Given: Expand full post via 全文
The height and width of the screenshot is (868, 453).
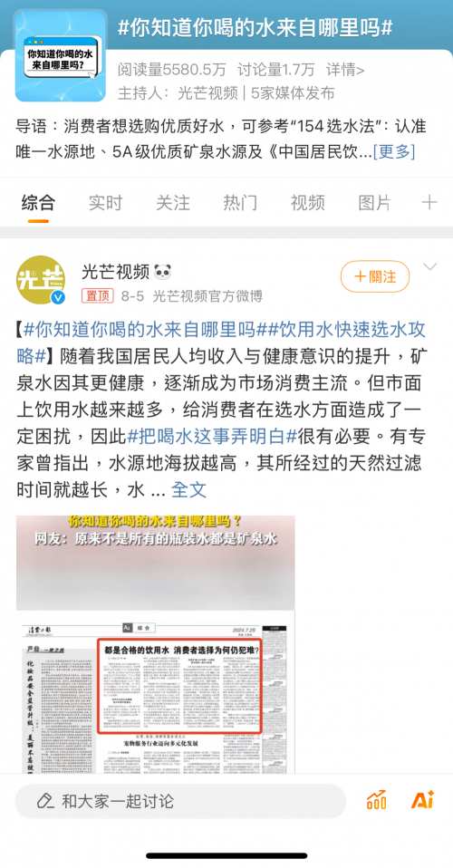Looking at the screenshot, I should pyautogui.click(x=188, y=489).
